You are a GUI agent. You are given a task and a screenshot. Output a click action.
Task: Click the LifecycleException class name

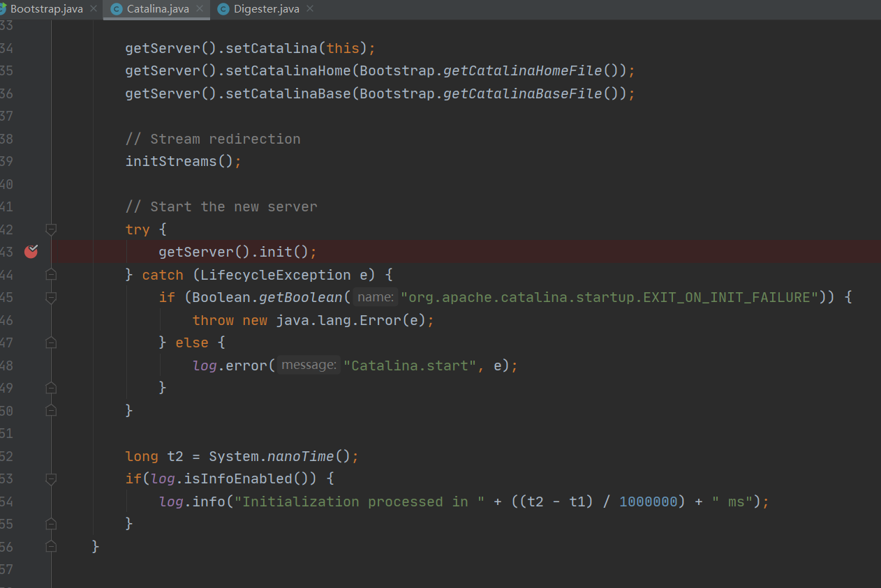(276, 275)
